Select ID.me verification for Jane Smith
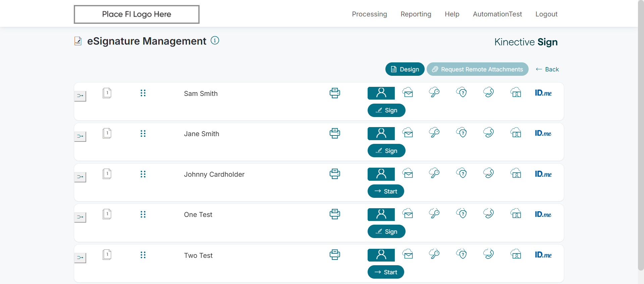This screenshot has height=284, width=644. 543,133
